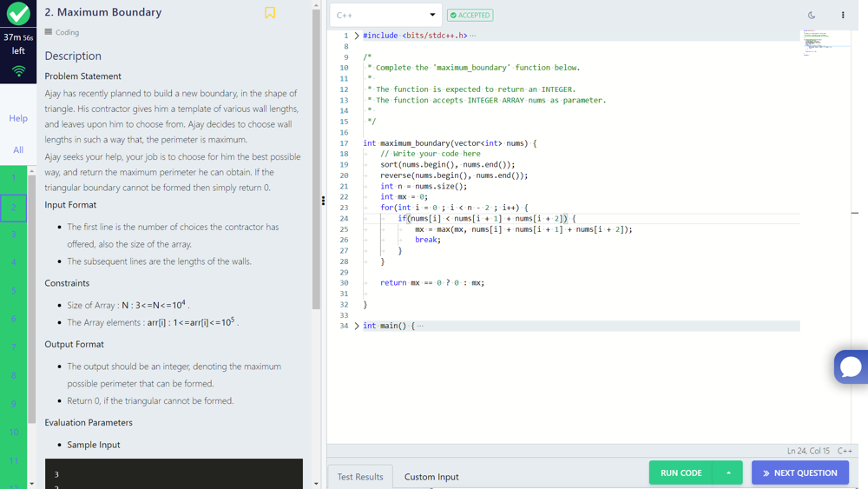The width and height of the screenshot is (868, 489).
Task: Click the sort(nums.begin(), nums.end()) line
Action: point(447,164)
